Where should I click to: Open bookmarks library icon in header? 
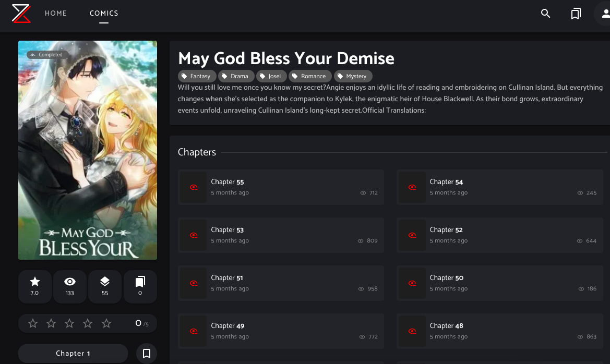pos(576,14)
